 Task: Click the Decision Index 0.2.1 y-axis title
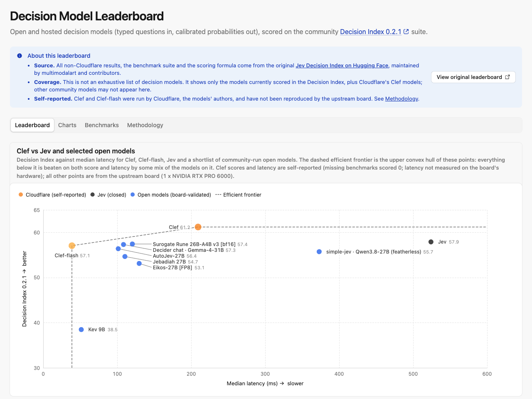tap(25, 289)
